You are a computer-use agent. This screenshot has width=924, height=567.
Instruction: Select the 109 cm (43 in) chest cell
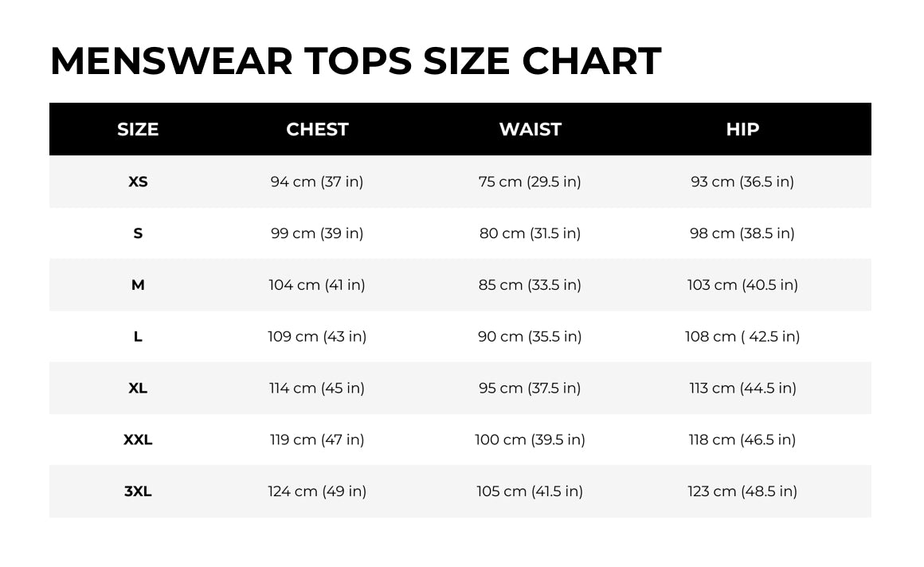tap(317, 337)
